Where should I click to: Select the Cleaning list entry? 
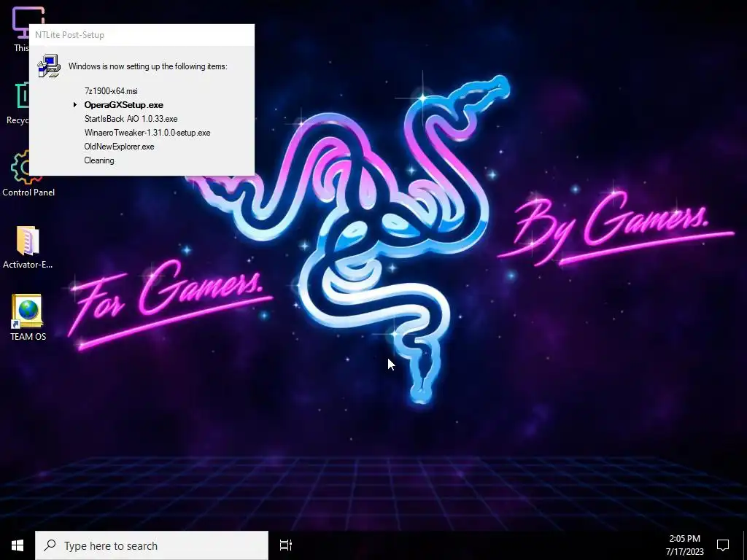(x=99, y=160)
